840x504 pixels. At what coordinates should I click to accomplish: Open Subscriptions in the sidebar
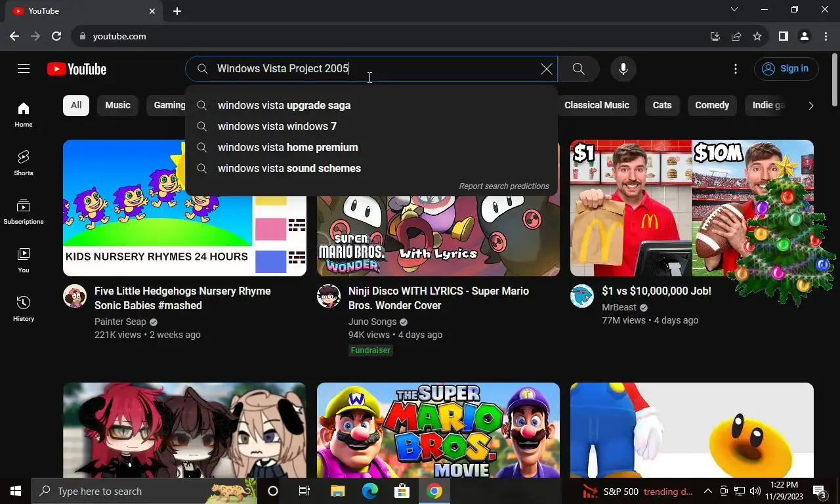(x=24, y=212)
